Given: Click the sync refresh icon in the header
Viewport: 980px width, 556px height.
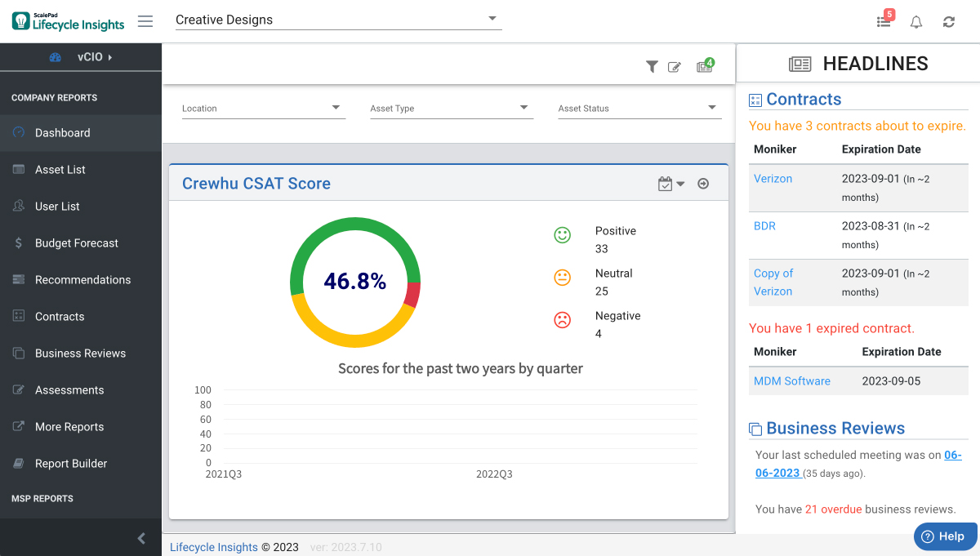Looking at the screenshot, I should (x=948, y=21).
